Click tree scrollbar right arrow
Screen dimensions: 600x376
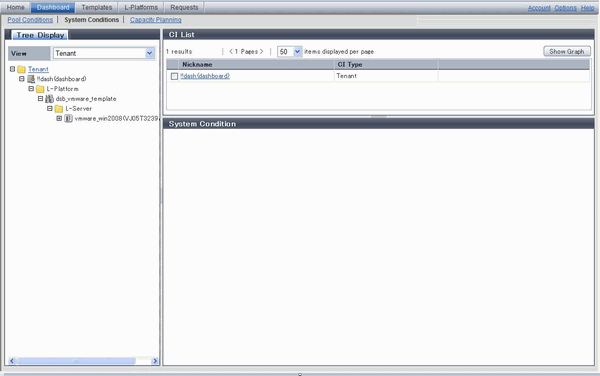click(155, 361)
